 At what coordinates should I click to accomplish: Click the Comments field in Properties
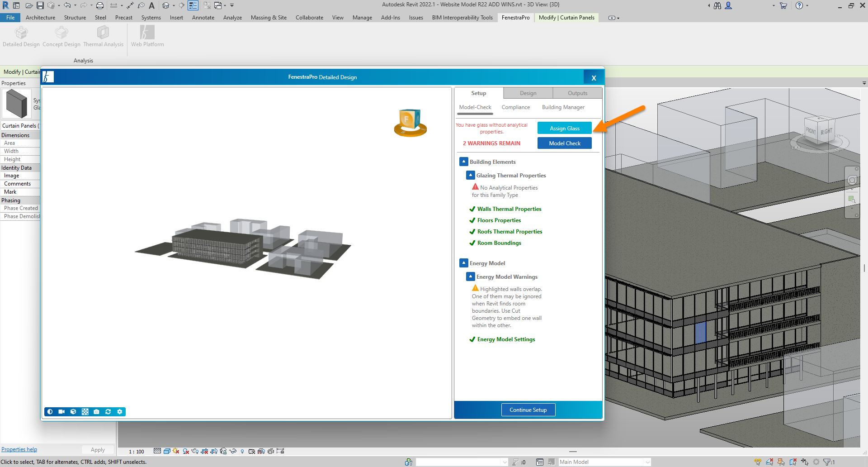click(20, 184)
